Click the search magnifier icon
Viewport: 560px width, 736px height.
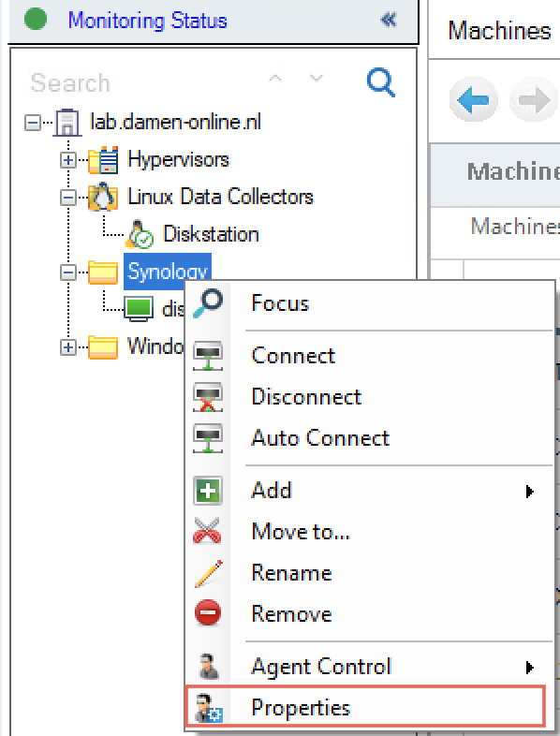point(381,82)
